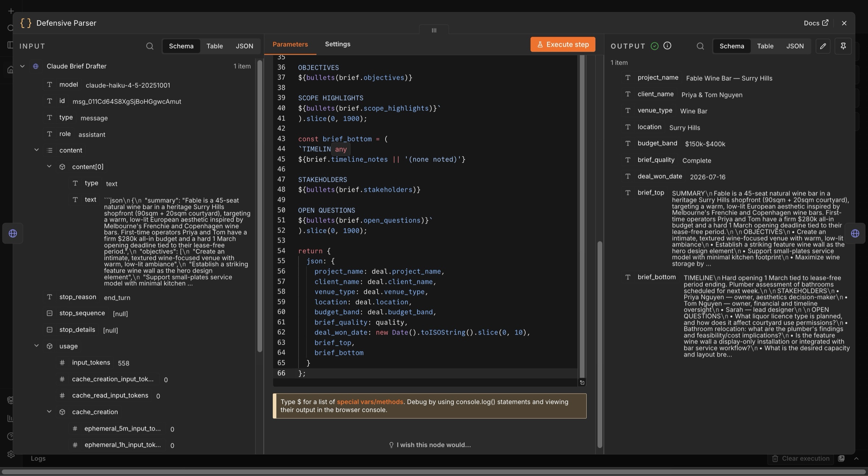This screenshot has width=868, height=476.
Task: Expand the logs panel chevron
Action: tap(856, 459)
